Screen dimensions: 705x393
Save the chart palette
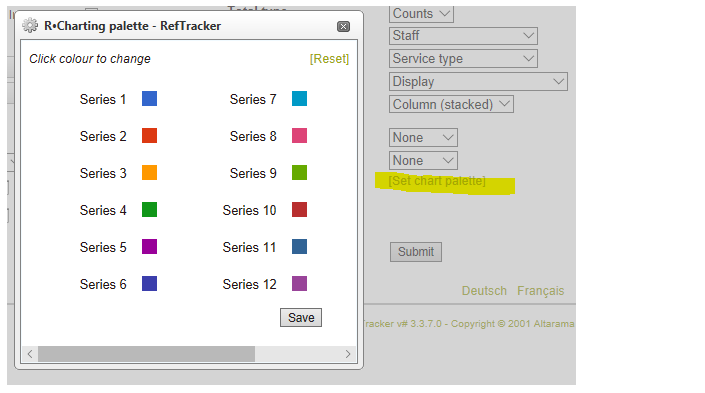point(301,317)
